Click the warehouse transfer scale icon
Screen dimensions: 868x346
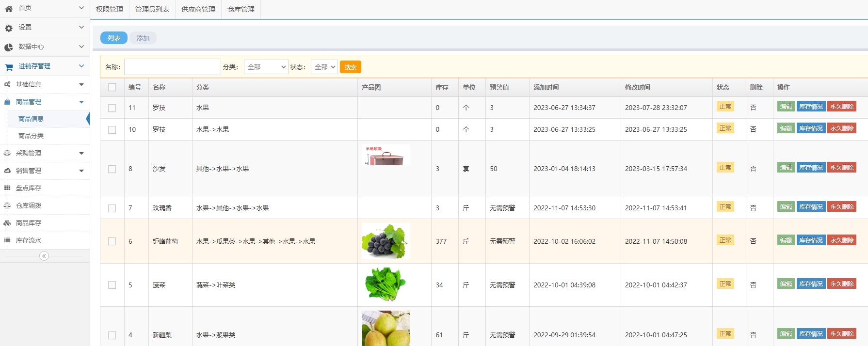[7, 205]
